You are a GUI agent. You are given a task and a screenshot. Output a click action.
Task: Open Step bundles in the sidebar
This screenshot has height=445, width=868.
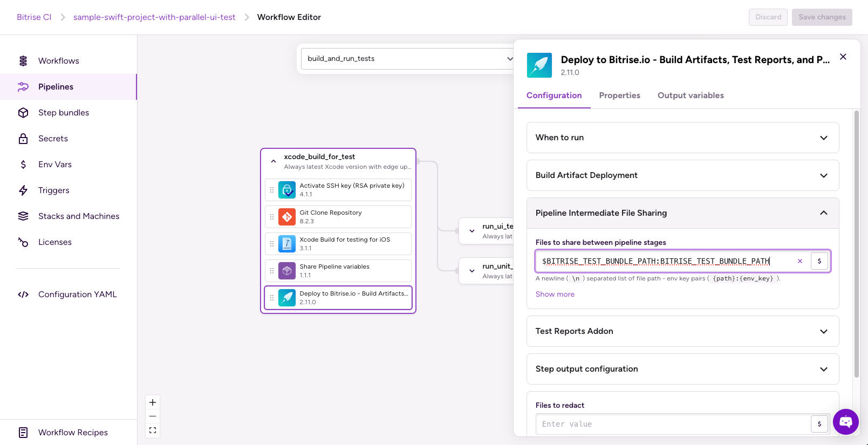tap(69, 113)
